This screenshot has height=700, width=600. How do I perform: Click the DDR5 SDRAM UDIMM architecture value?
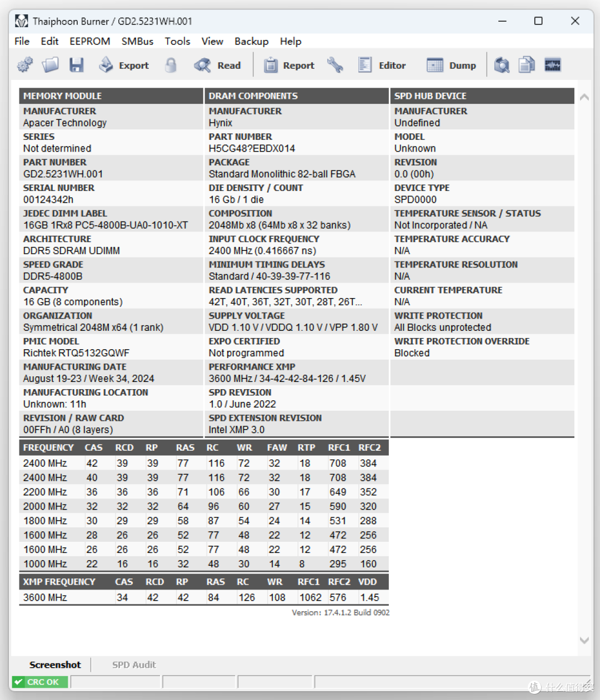point(71,250)
